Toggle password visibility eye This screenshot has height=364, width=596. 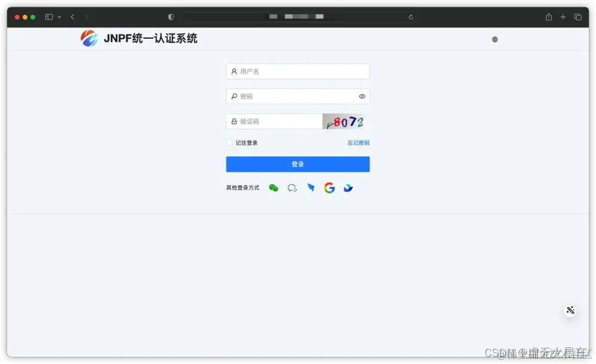pyautogui.click(x=362, y=97)
